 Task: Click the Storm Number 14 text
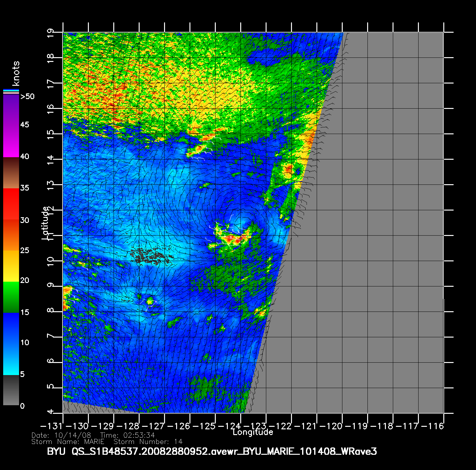(148, 442)
